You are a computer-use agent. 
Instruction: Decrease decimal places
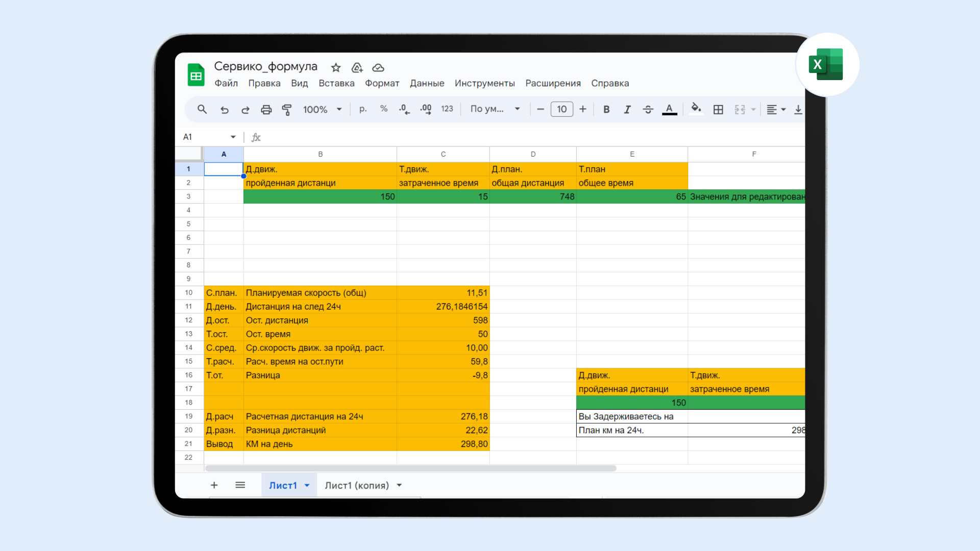[404, 109]
